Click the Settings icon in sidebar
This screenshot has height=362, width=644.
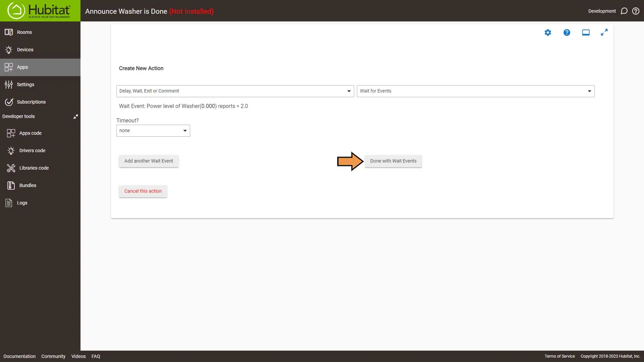click(x=9, y=84)
